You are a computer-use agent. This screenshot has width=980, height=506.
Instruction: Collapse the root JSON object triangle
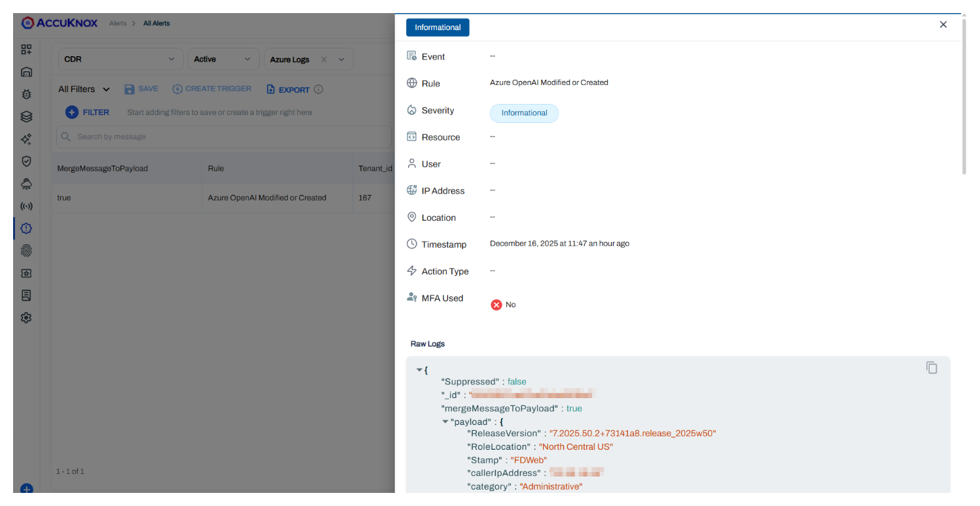pos(419,370)
